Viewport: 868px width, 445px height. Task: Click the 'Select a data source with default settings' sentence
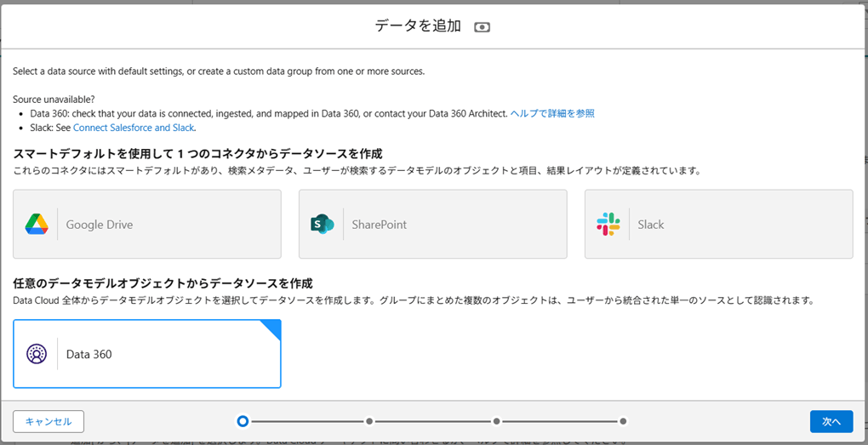coord(219,71)
